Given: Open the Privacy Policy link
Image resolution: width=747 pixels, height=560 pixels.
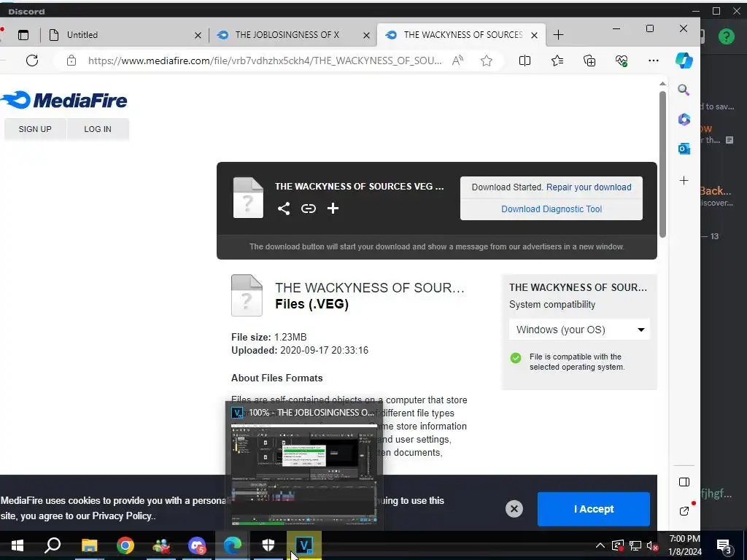Looking at the screenshot, I should pyautogui.click(x=123, y=516).
